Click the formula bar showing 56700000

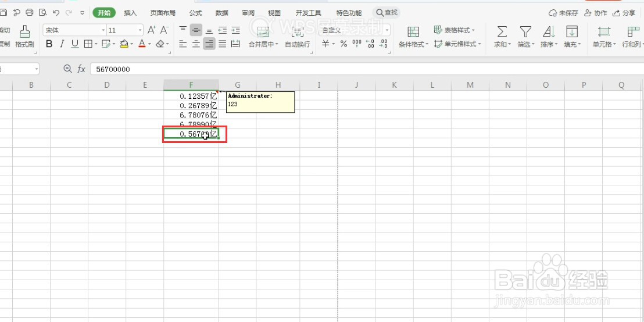[367, 69]
